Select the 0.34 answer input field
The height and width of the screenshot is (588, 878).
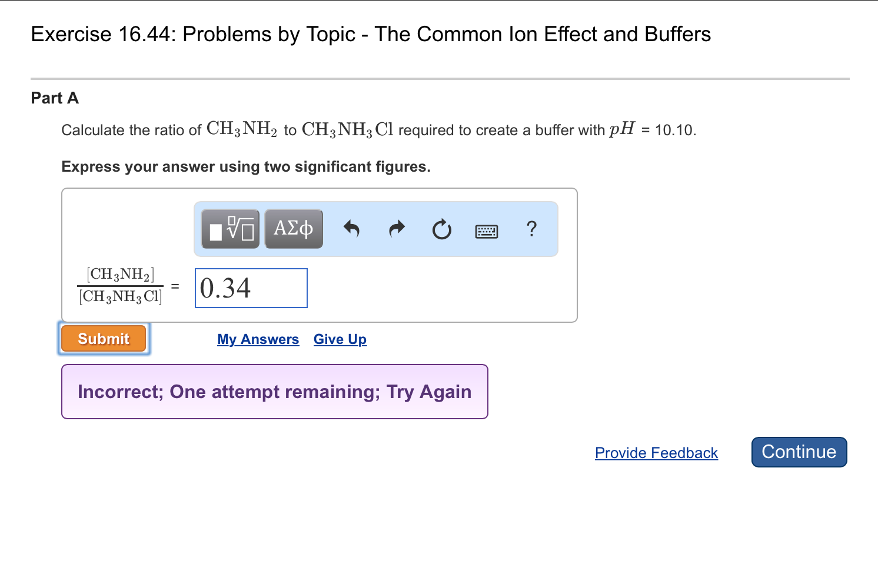[x=251, y=288]
